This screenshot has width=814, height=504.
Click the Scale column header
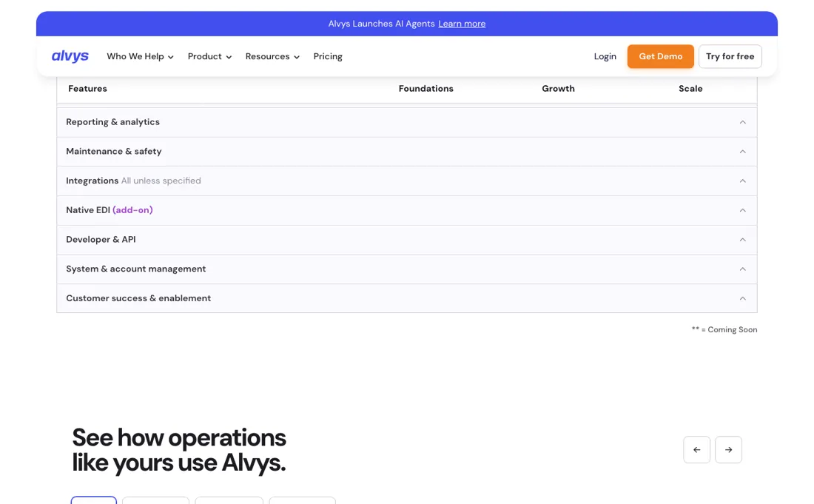(690, 89)
